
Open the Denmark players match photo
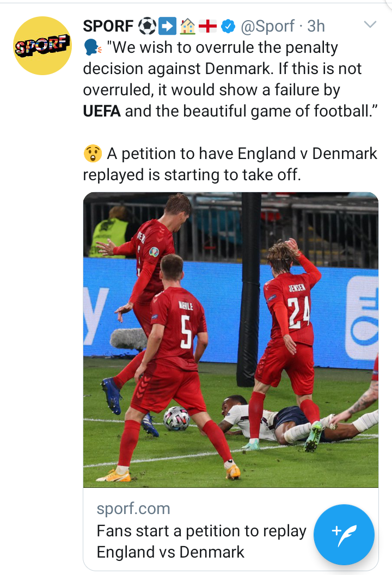231,340
